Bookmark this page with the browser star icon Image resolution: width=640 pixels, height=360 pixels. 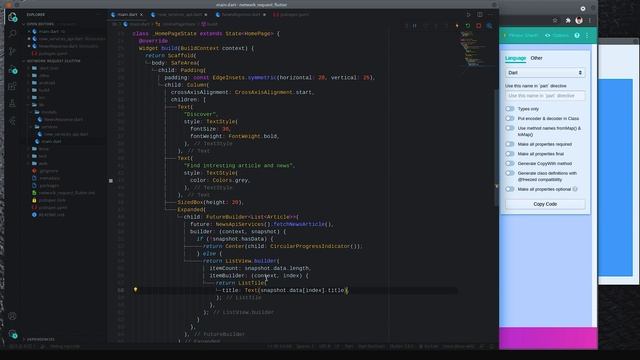click(555, 20)
